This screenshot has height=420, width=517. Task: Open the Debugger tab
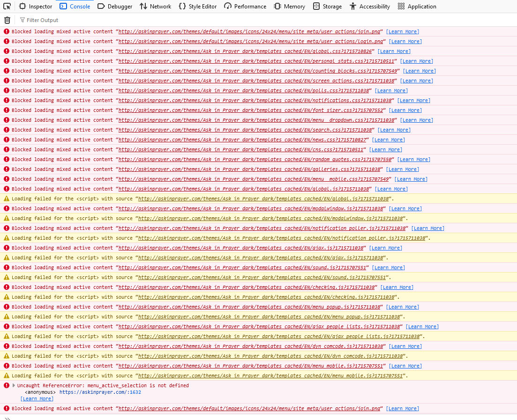click(x=115, y=7)
